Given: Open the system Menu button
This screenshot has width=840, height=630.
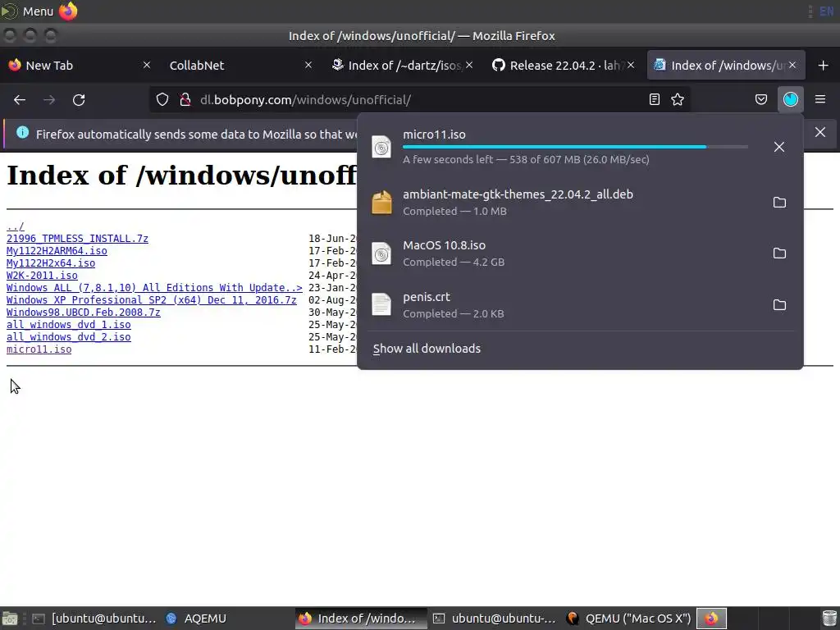Looking at the screenshot, I should pyautogui.click(x=27, y=11).
